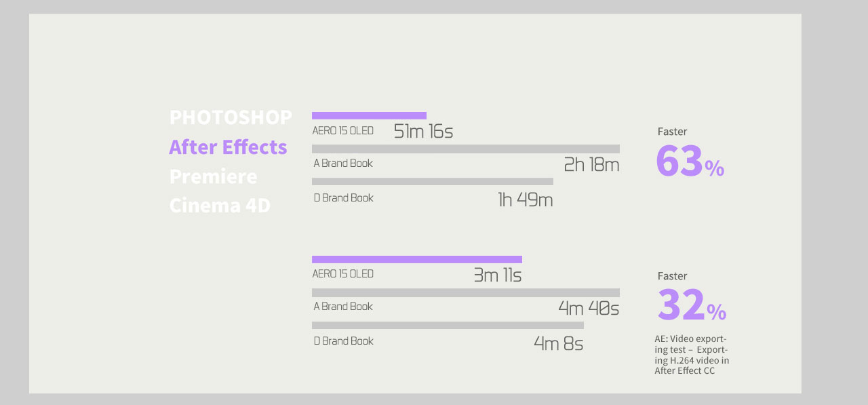Image resolution: width=868 pixels, height=405 pixels.
Task: Click the purple bar above 51m 16s
Action: 369,115
